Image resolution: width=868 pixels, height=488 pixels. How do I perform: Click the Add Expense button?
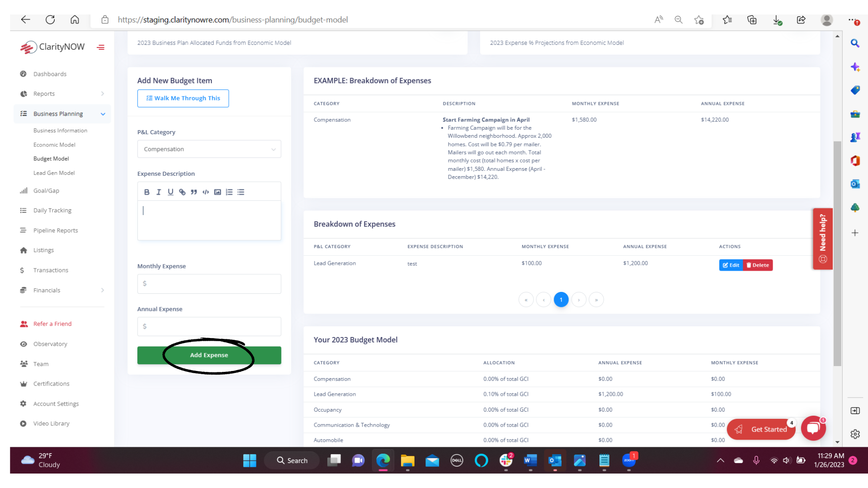click(x=209, y=355)
